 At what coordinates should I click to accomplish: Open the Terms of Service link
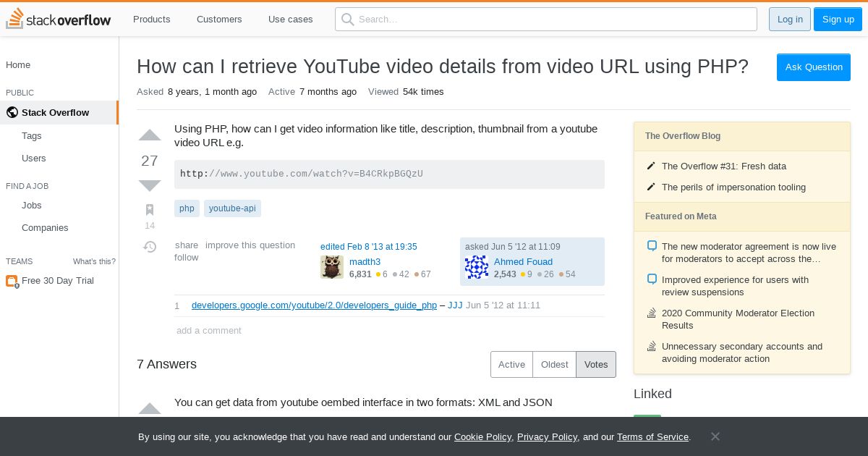pyautogui.click(x=652, y=437)
